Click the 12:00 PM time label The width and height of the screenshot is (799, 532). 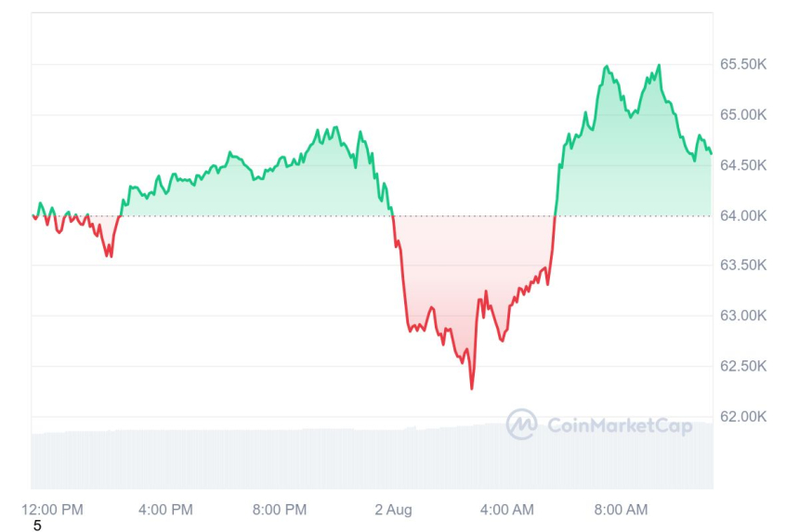tap(52, 510)
